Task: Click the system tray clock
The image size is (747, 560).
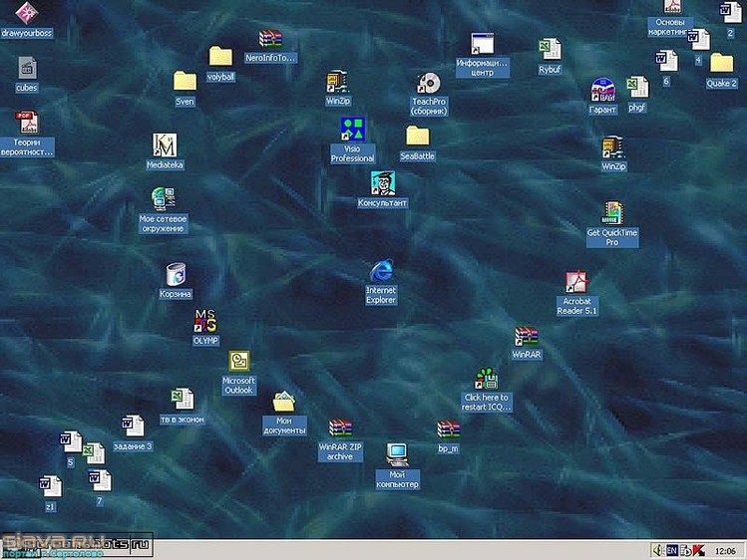Action: coord(725,550)
